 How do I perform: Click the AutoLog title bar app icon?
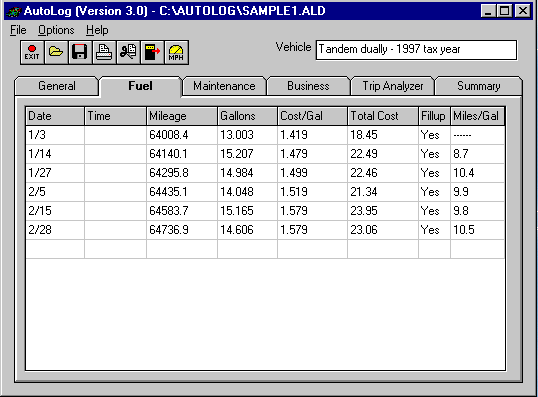click(x=14, y=11)
